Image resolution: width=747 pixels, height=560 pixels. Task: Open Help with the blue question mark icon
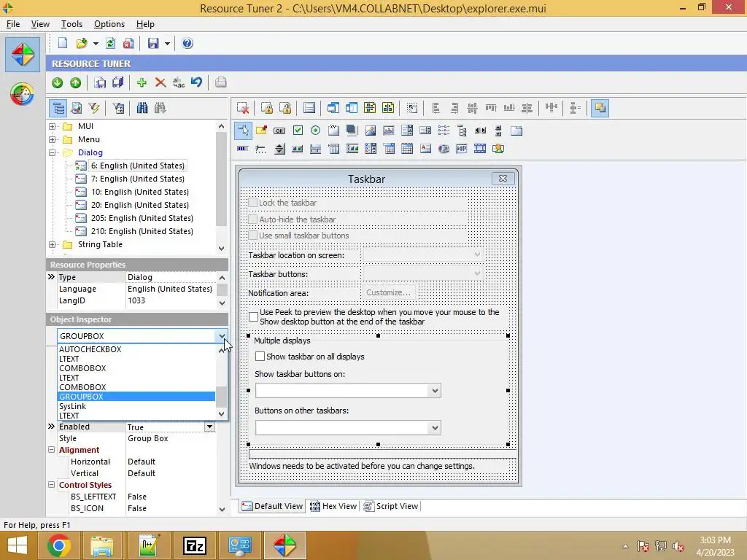click(x=187, y=43)
